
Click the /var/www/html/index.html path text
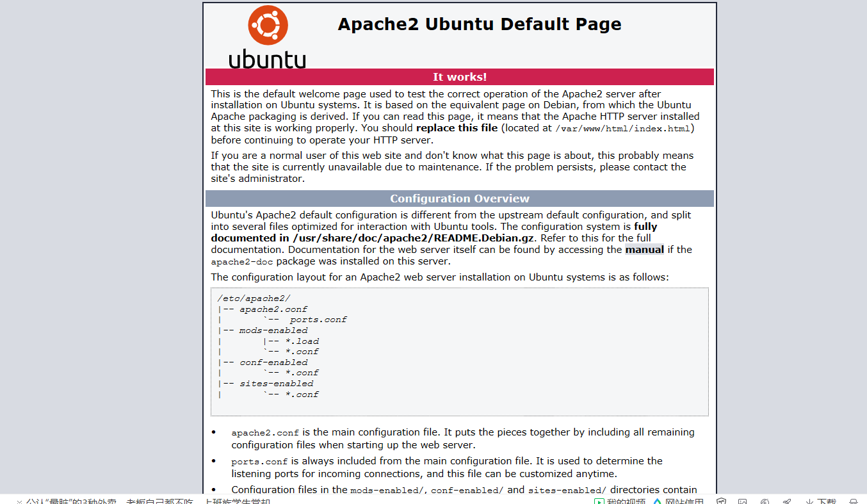pyautogui.click(x=622, y=129)
